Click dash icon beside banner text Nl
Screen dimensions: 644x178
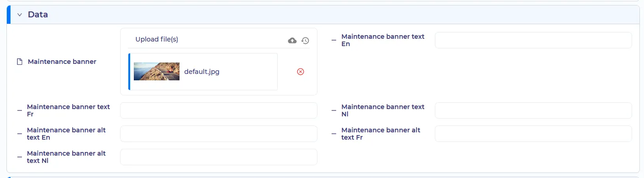[x=334, y=110]
